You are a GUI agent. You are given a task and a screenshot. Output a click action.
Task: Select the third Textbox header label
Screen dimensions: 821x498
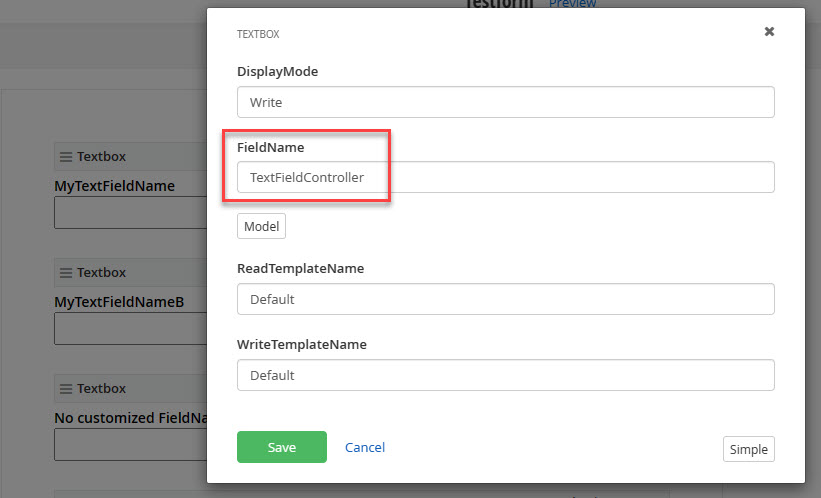(102, 389)
